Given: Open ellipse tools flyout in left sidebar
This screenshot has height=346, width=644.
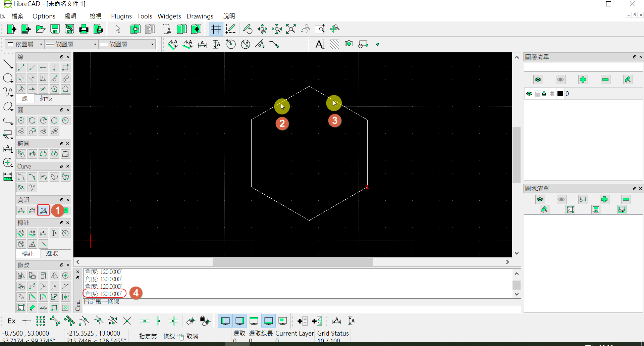Looking at the screenshot, I should 8,107.
